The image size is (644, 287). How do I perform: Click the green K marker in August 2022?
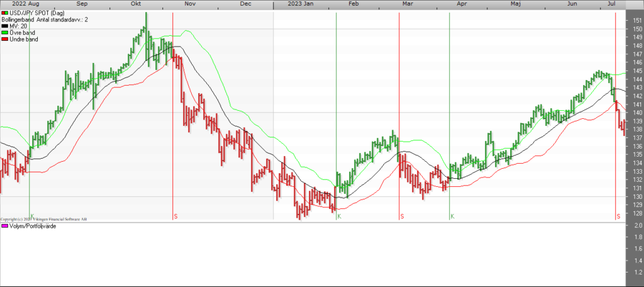coord(31,217)
